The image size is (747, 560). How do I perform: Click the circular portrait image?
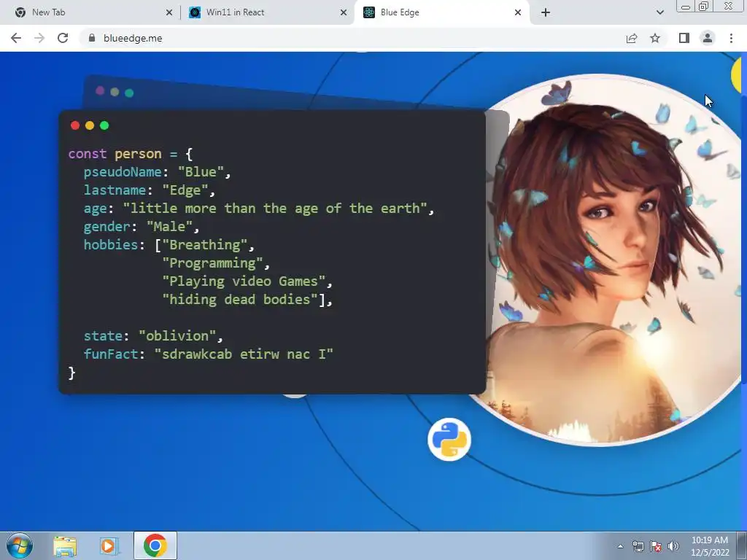[603, 260]
